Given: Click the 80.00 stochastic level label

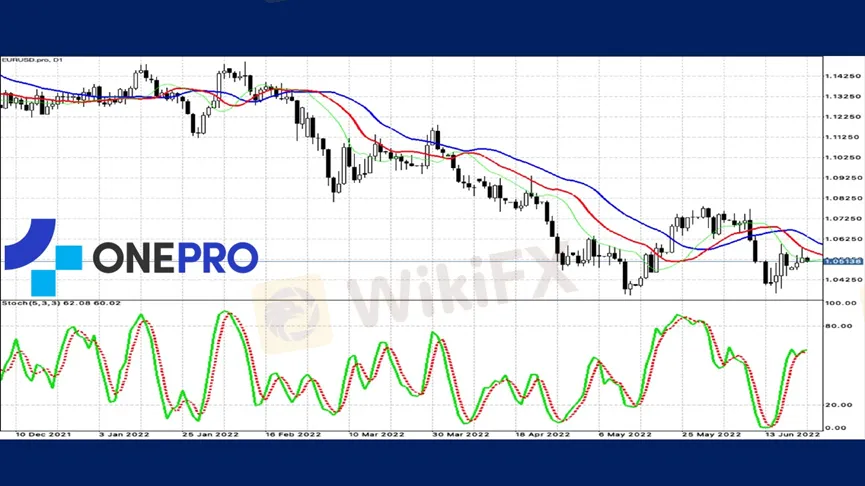Looking at the screenshot, I should pyautogui.click(x=836, y=326).
